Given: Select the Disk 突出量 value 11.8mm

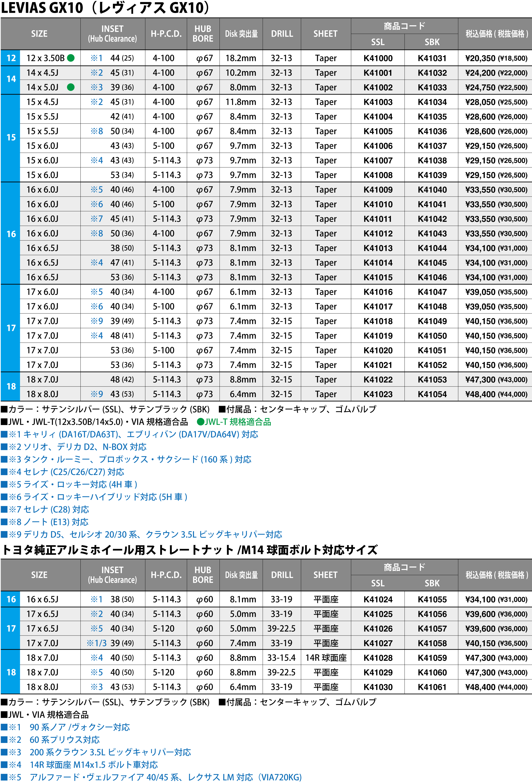Looking at the screenshot, I should [241, 102].
